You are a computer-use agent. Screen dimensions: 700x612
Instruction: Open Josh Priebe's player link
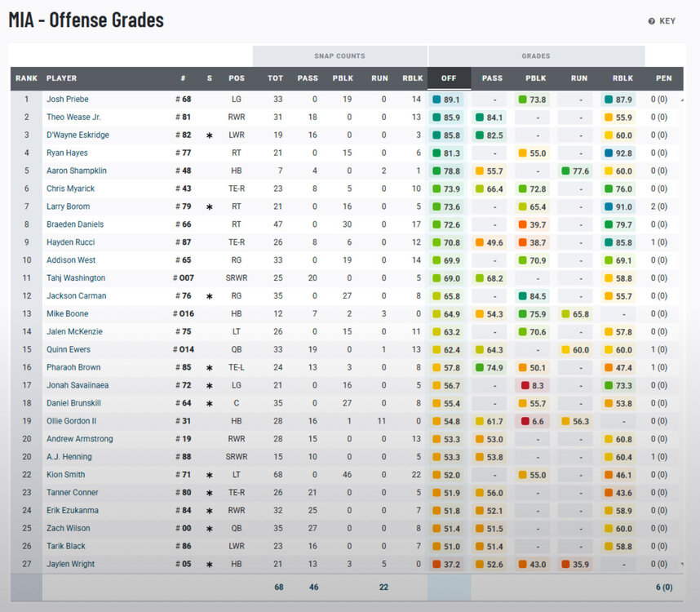click(x=67, y=100)
